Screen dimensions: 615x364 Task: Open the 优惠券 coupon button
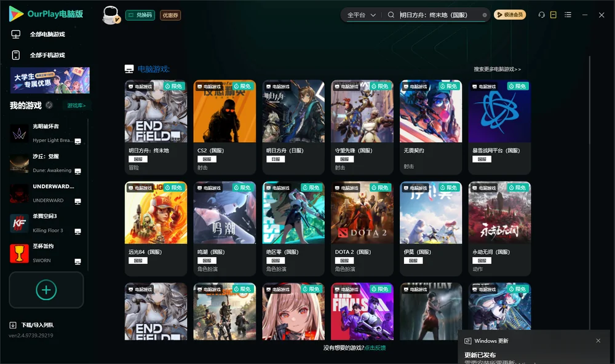(170, 15)
